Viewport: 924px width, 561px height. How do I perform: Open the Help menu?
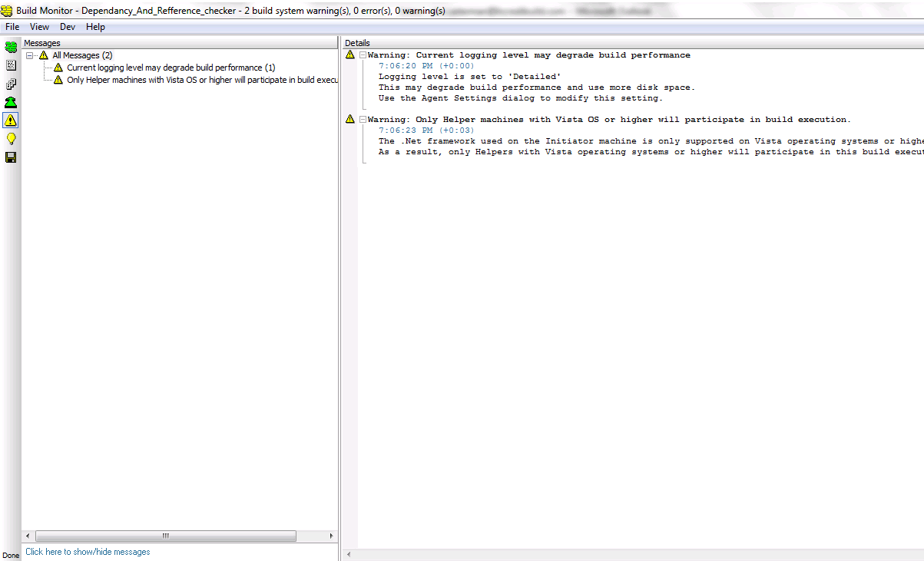tap(95, 27)
